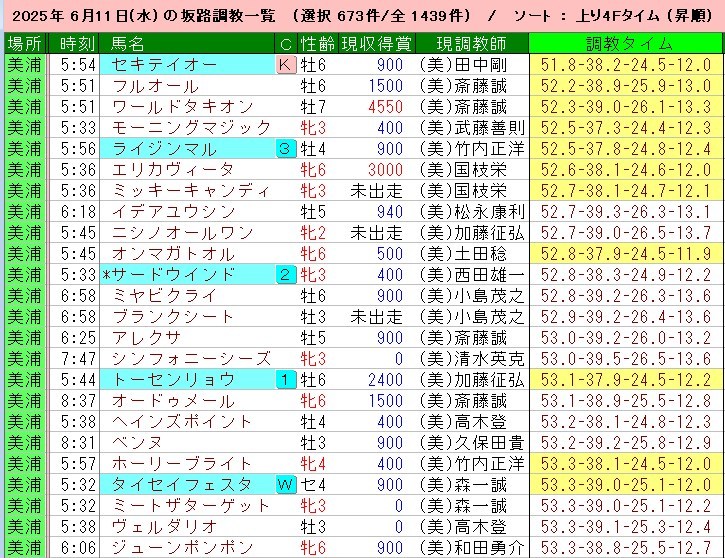Viewport: 725px width, 558px height.
Task: Click the 3 badge beside ライジンマル
Action: [x=286, y=149]
